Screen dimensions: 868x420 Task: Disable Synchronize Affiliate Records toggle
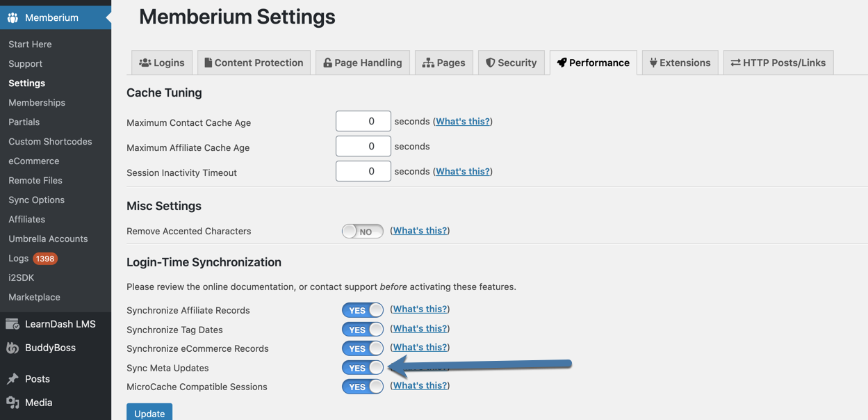[362, 310]
